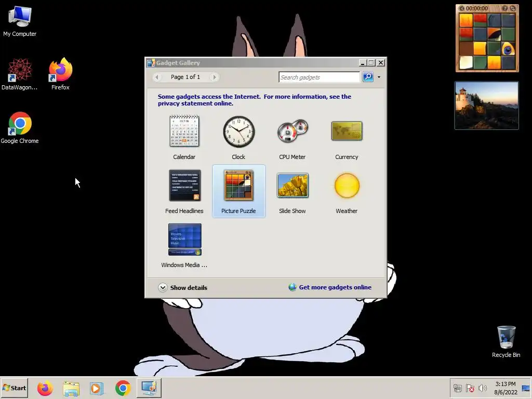This screenshot has width=532, height=399.
Task: Open My Computer desktop icon
Action: (x=20, y=21)
